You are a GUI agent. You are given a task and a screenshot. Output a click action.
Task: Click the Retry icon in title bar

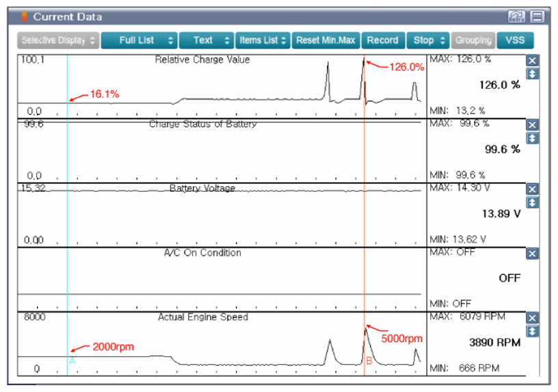click(x=516, y=17)
